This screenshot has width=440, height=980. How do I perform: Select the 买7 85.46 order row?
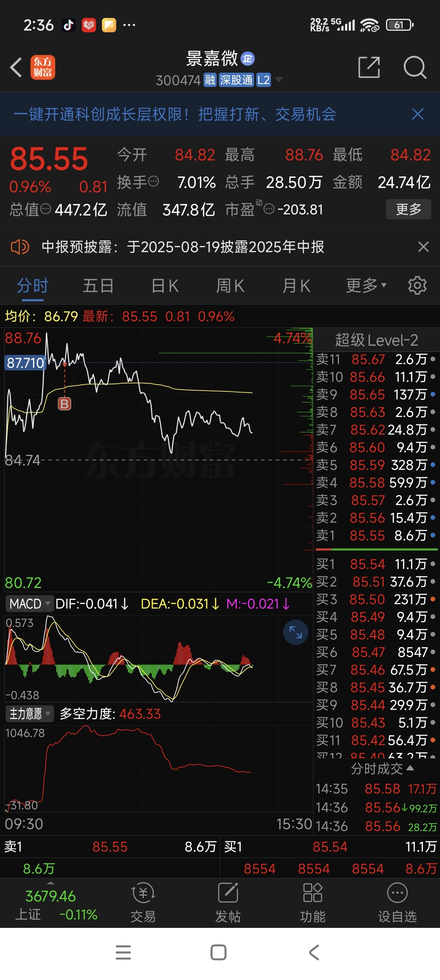coord(376,669)
